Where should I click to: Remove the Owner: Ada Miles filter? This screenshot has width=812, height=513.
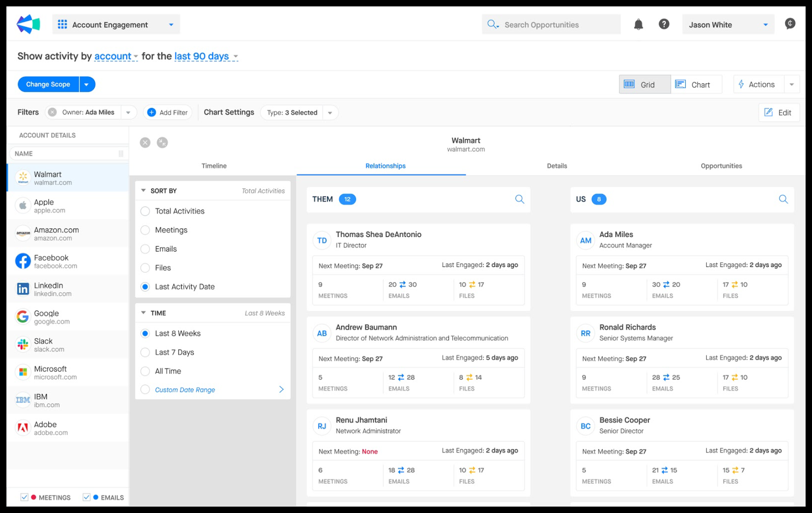pyautogui.click(x=52, y=112)
